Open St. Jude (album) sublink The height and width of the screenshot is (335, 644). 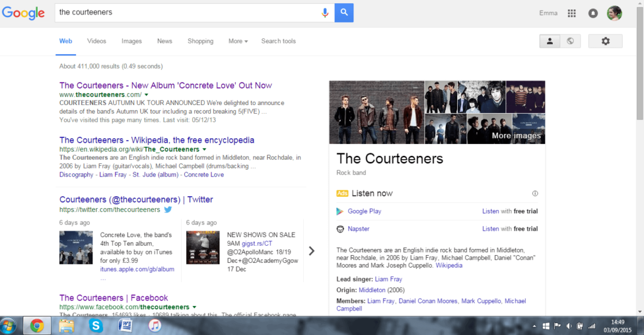155,175
